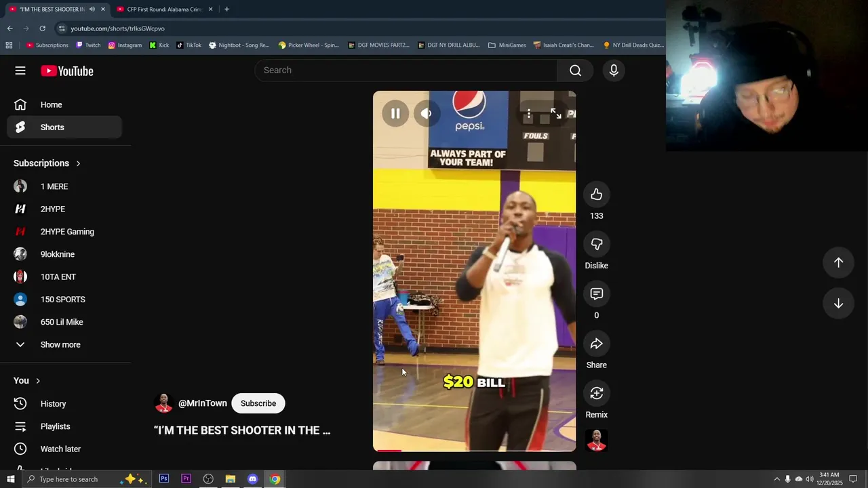The width and height of the screenshot is (868, 488).
Task: Show hidden system tray icons
Action: (777, 479)
